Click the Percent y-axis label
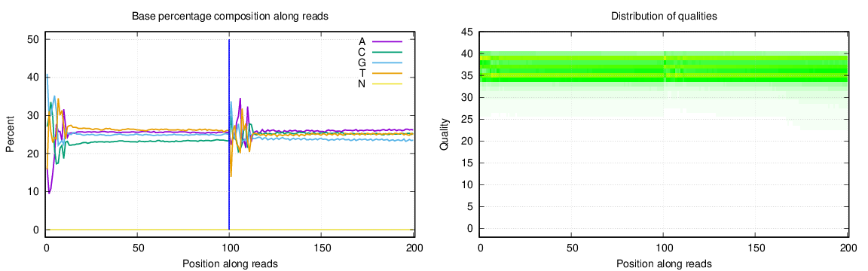868x271 pixels. tap(10, 135)
